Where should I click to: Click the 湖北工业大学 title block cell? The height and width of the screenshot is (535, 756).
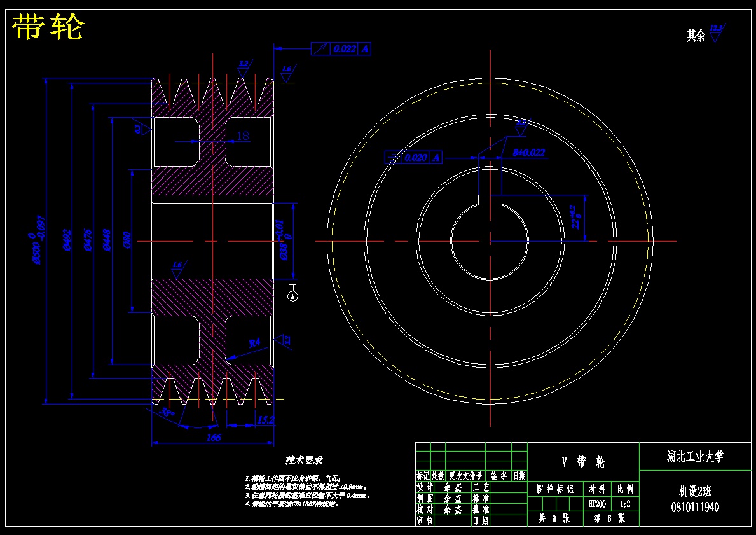point(695,456)
